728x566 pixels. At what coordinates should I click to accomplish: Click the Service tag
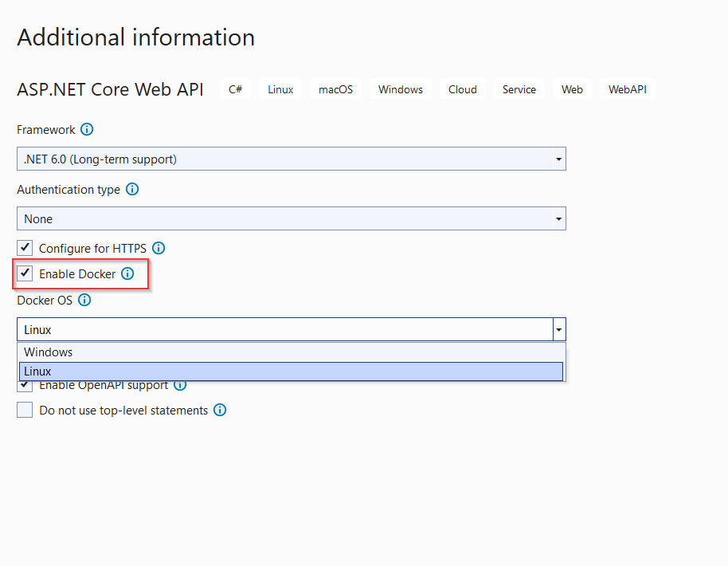[x=519, y=89]
